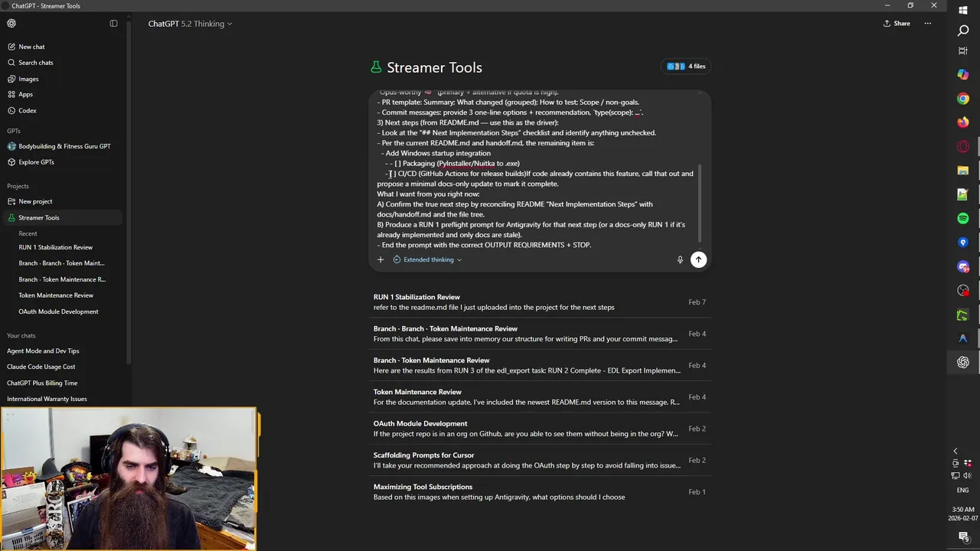980x551 pixels.
Task: Open OAuth Module Development chat list entry
Action: (540, 429)
